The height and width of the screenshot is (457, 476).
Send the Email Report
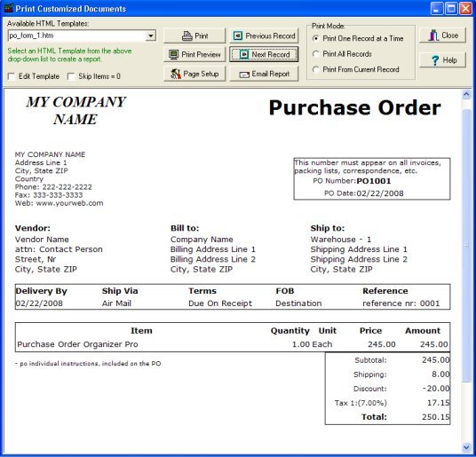(264, 74)
